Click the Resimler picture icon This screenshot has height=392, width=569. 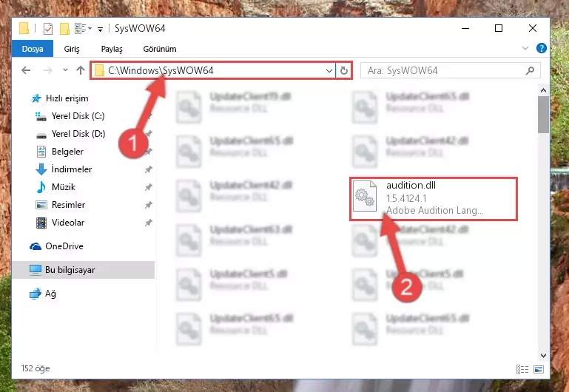41,205
